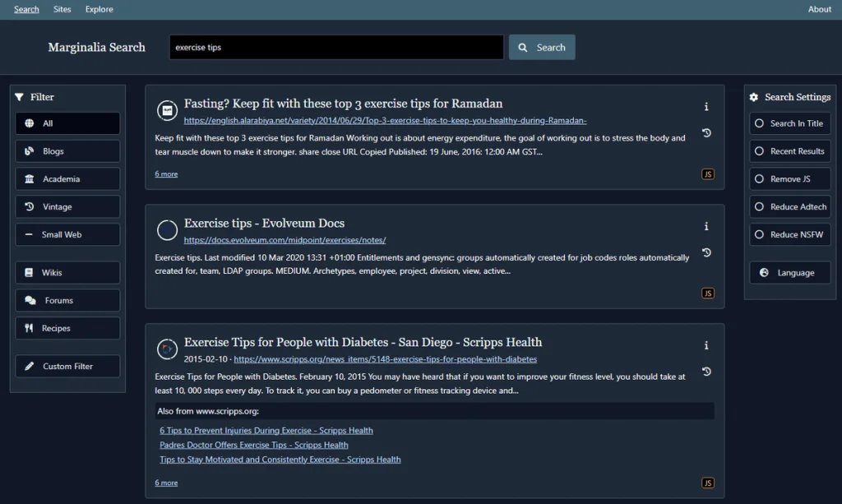Expand 6 more under Scripps Health result

[166, 483]
